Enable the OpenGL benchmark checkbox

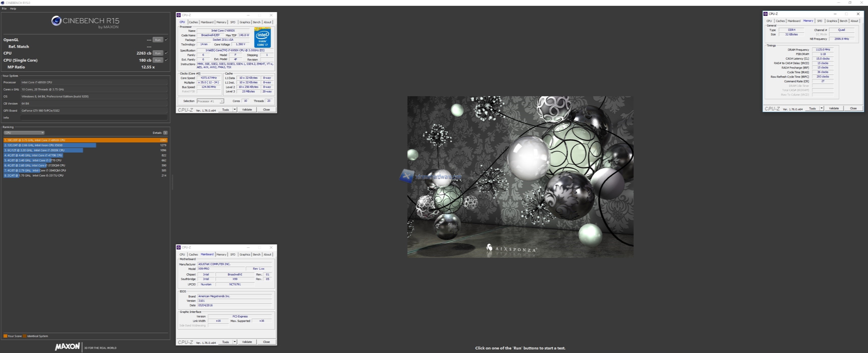(167, 39)
